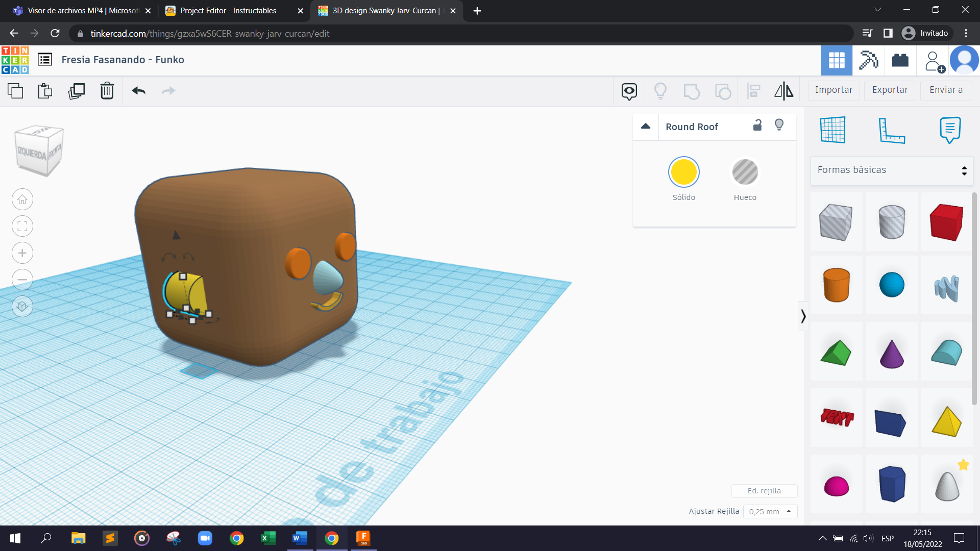Viewport: 980px width, 551px height.
Task: Open the Formas básicas shape library dropdown
Action: click(892, 170)
